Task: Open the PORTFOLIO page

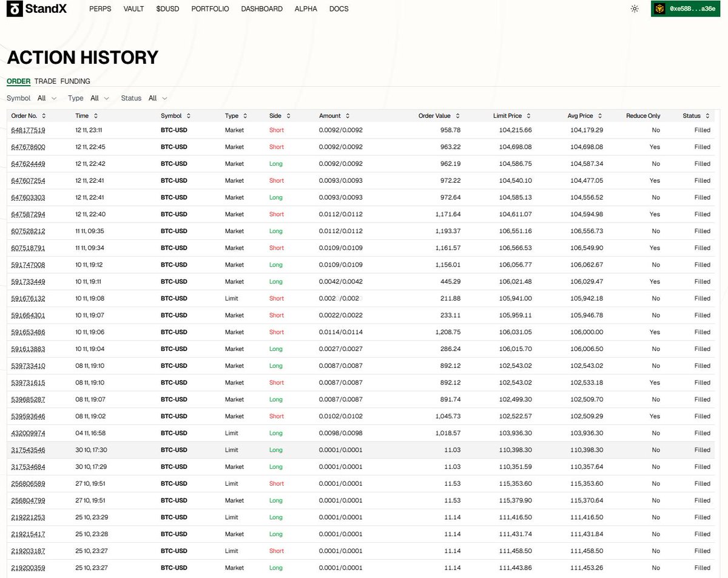Action: (x=210, y=9)
